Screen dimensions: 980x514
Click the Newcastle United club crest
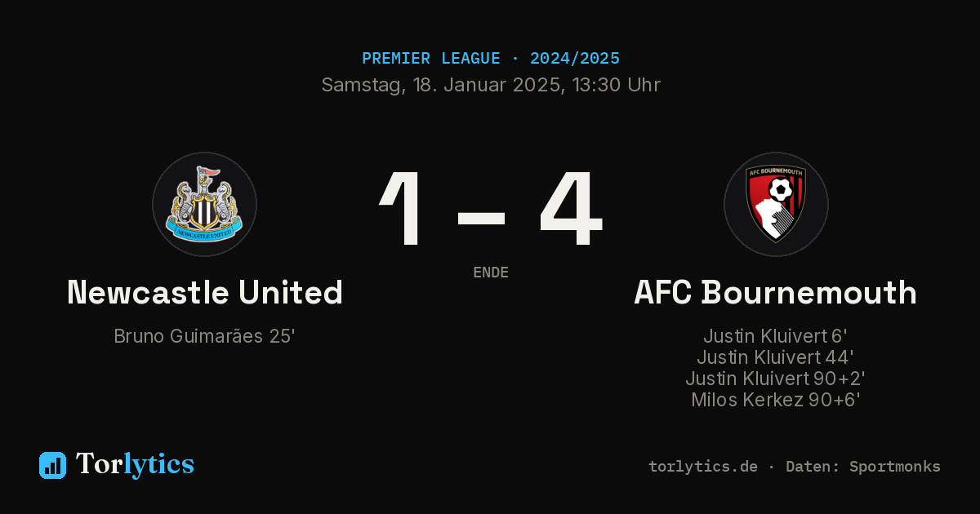[204, 204]
